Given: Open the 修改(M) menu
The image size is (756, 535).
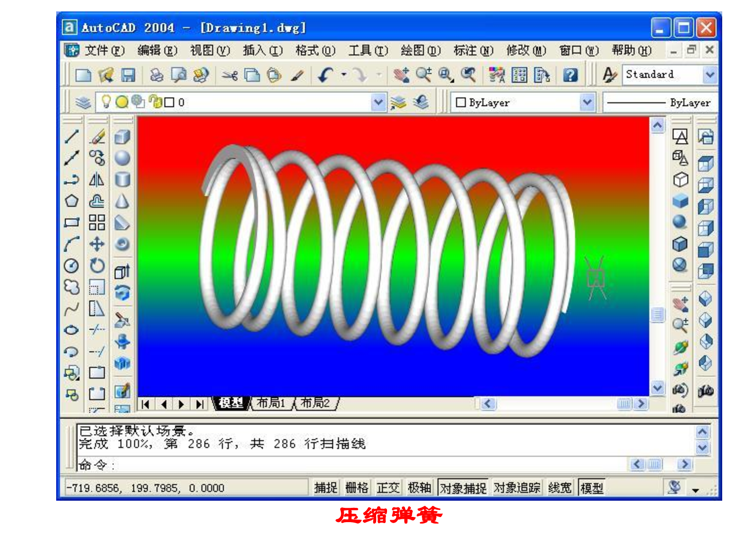Looking at the screenshot, I should (x=526, y=50).
